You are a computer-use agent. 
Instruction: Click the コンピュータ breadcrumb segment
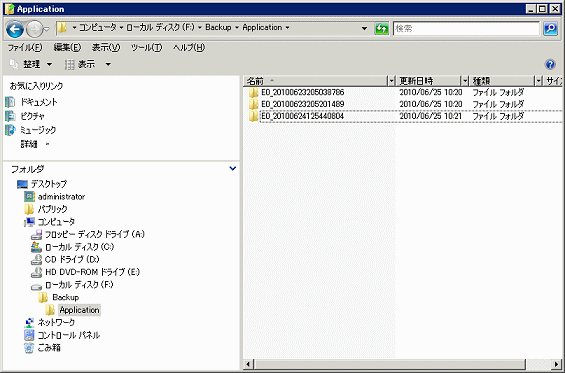(98, 27)
